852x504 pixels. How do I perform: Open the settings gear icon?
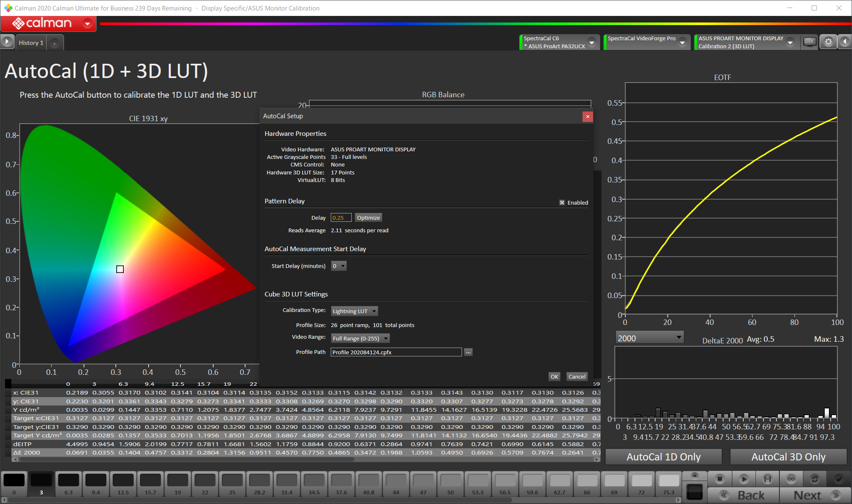[x=828, y=42]
